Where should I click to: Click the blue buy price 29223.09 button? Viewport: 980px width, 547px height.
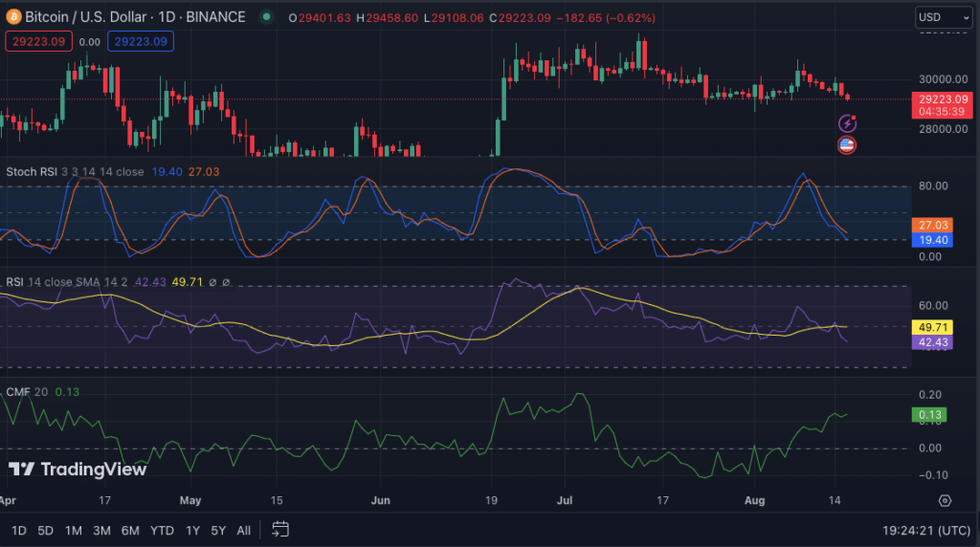pyautogui.click(x=140, y=41)
